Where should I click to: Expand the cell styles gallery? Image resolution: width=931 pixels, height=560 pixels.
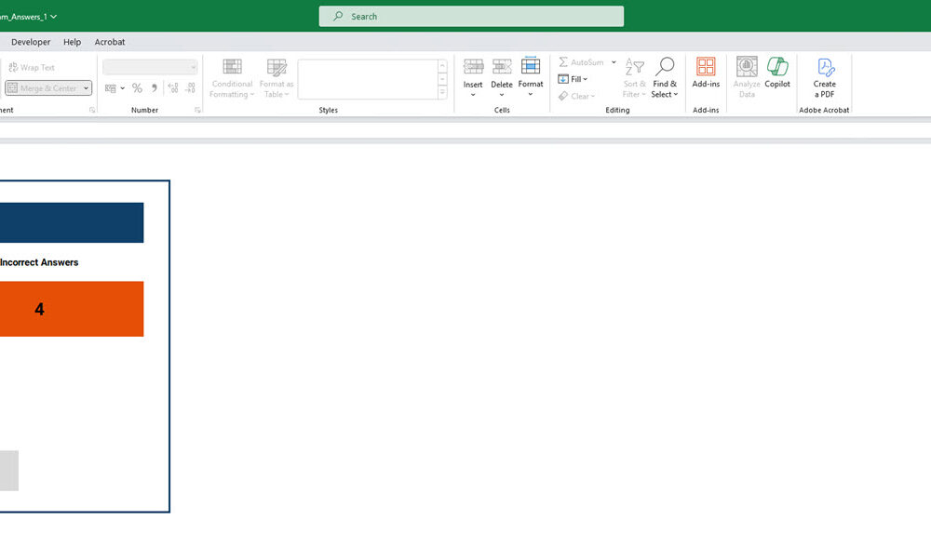coord(442,92)
